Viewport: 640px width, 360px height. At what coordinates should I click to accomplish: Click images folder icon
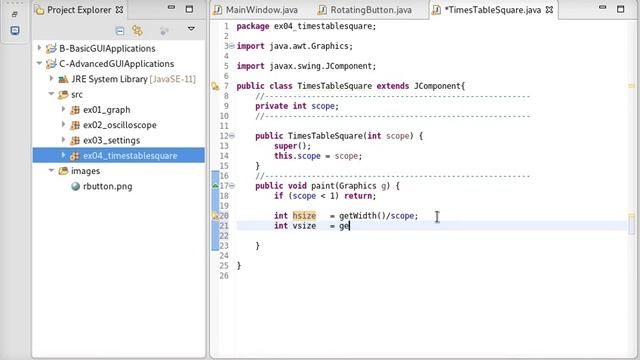tap(63, 171)
